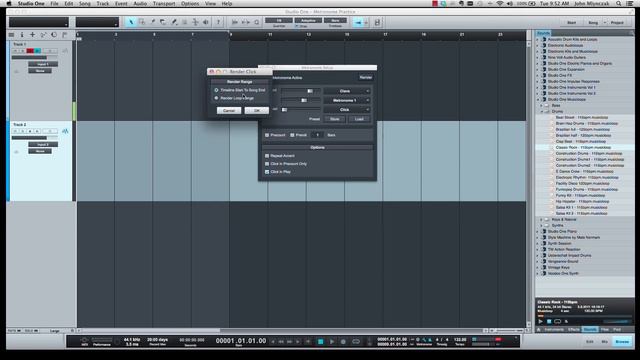Toggle the Precount checkbox

click(267, 135)
